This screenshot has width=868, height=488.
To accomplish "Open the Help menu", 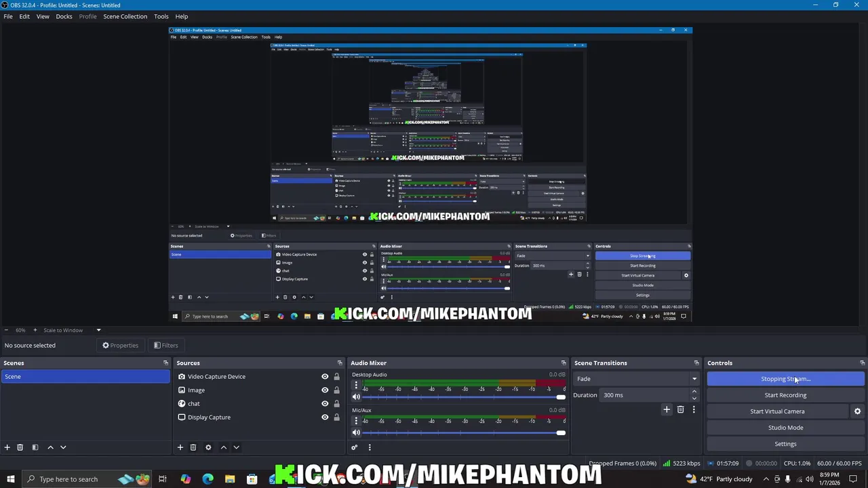I will tap(182, 16).
